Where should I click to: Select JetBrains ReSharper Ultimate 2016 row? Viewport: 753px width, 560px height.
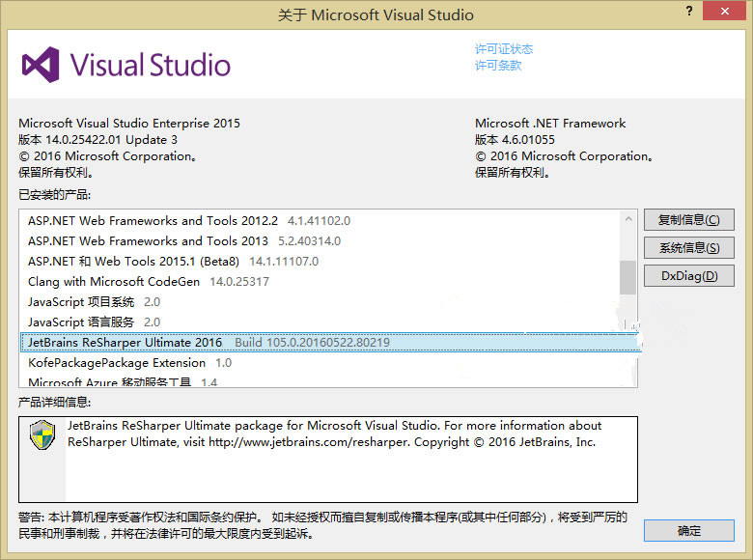331,343
